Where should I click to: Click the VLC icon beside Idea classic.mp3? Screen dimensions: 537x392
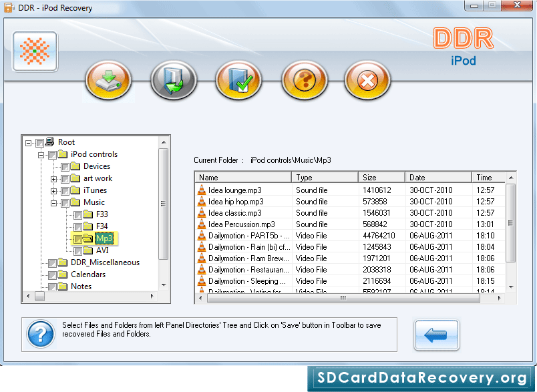[x=202, y=212]
